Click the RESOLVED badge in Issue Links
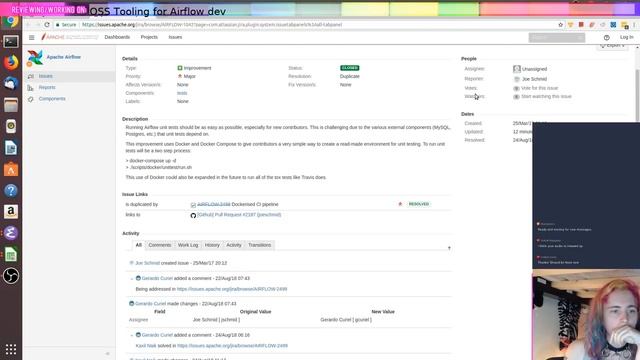Screen dimensions: 640x360 pyautogui.click(x=418, y=204)
